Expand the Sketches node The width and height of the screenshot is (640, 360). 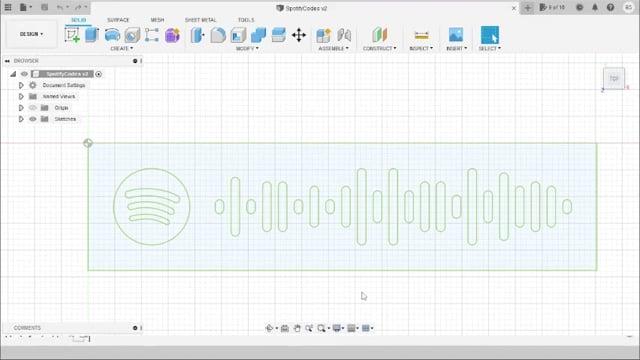coord(21,119)
